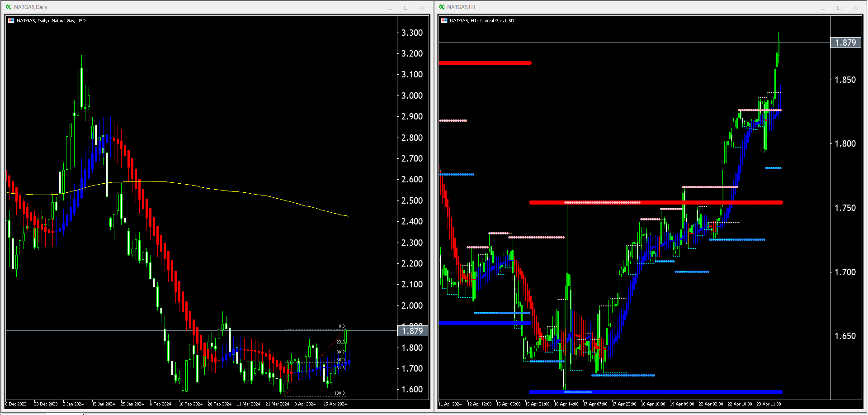This screenshot has width=868, height=415.
Task: Click the 3.000 price level on Daily axis
Action: pos(412,95)
